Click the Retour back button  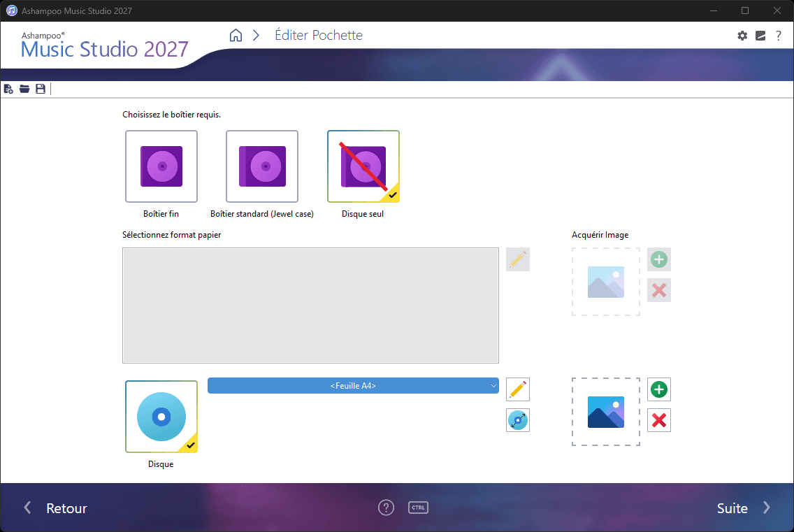pyautogui.click(x=56, y=508)
